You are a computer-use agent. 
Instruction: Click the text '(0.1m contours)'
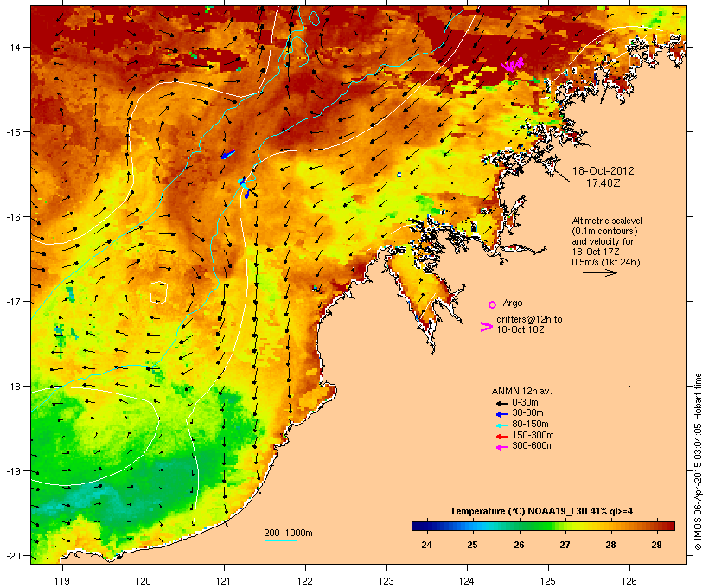pos(604,231)
